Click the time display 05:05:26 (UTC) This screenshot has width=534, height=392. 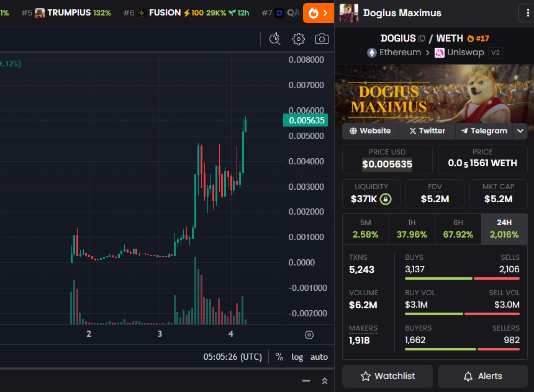point(233,357)
